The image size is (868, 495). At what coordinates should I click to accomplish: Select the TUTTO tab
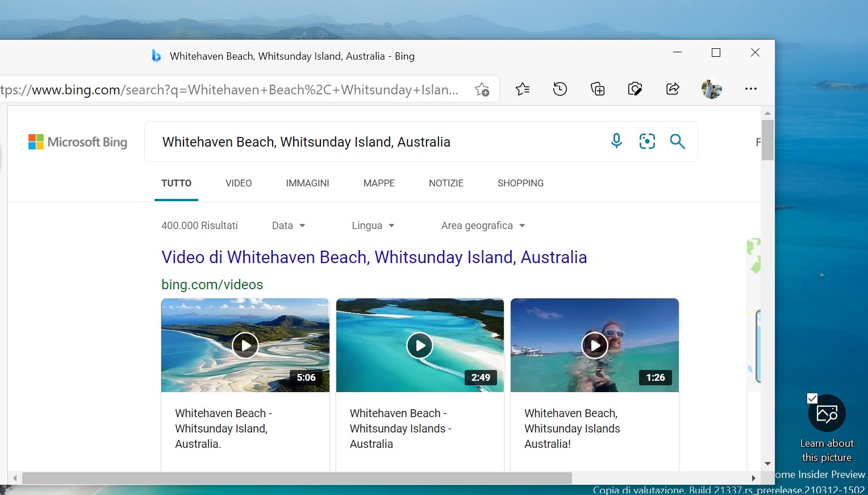(176, 183)
